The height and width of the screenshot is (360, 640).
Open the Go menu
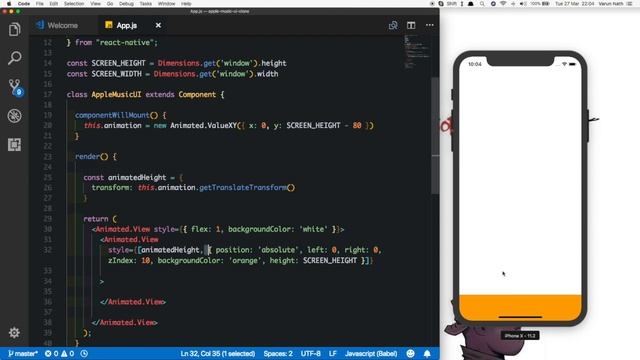pyautogui.click(x=110, y=4)
